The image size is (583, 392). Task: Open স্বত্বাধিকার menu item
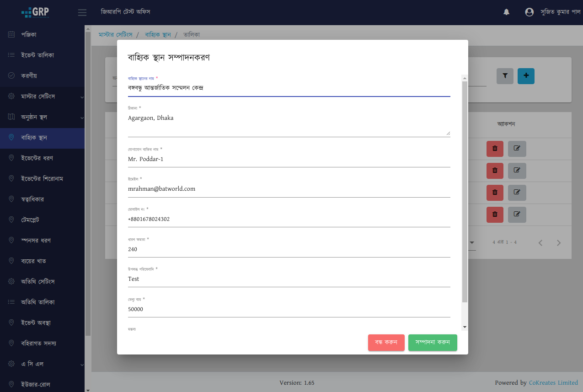pos(42,199)
